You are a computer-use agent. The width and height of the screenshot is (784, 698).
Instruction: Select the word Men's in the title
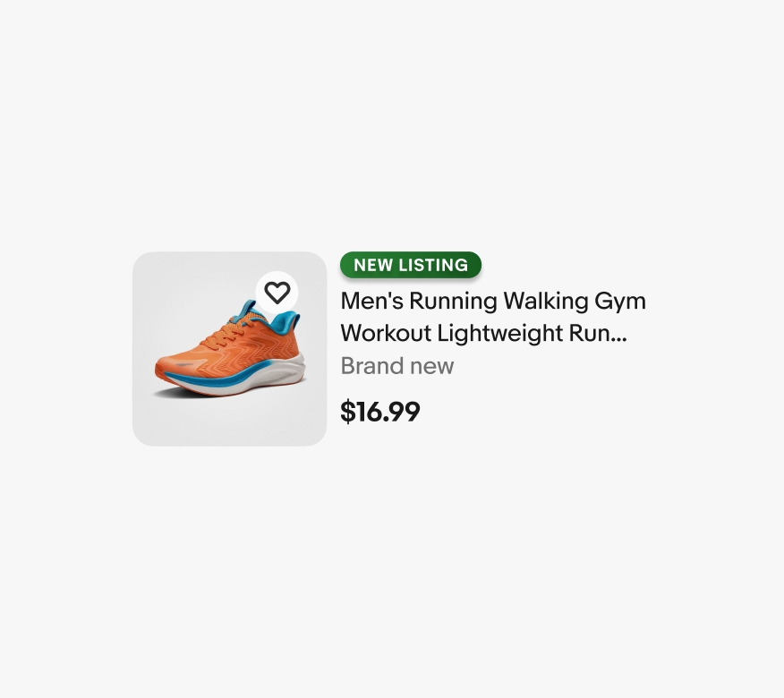(372, 301)
